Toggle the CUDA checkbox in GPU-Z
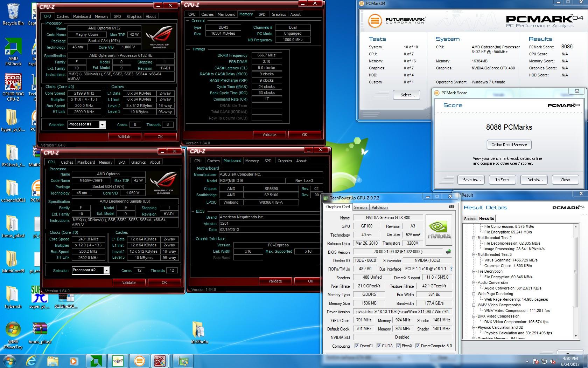The image size is (588, 368). click(379, 346)
